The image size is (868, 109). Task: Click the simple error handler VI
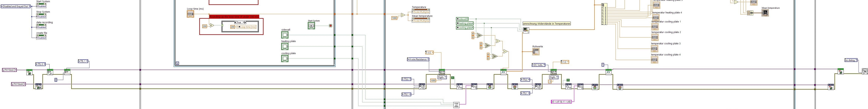(865, 71)
